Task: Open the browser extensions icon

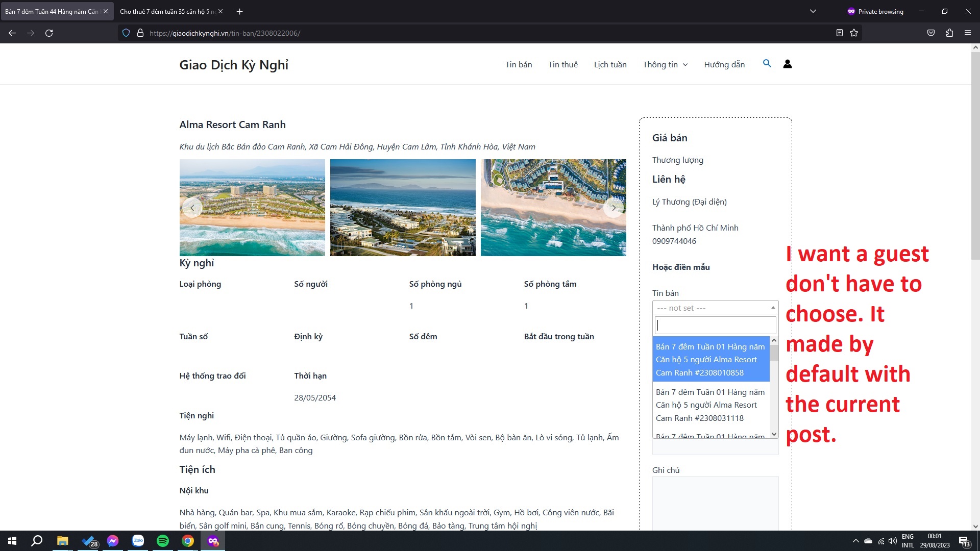Action: tap(949, 33)
